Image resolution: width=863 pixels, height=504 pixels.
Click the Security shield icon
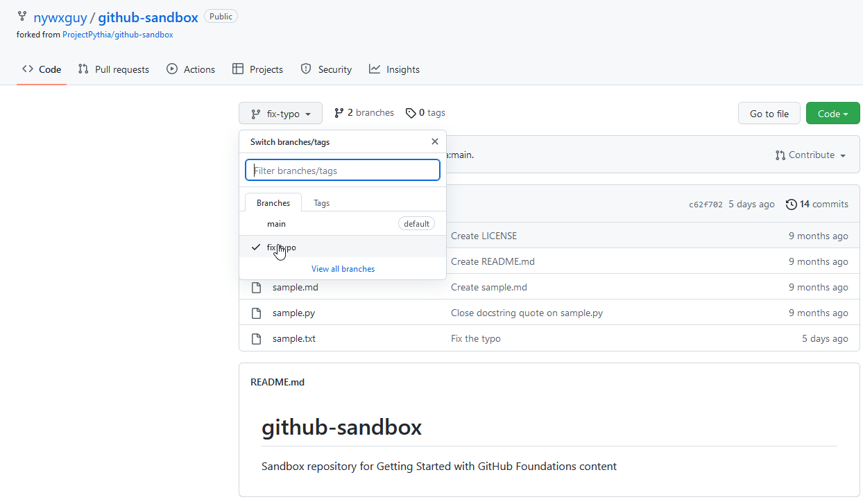click(306, 69)
